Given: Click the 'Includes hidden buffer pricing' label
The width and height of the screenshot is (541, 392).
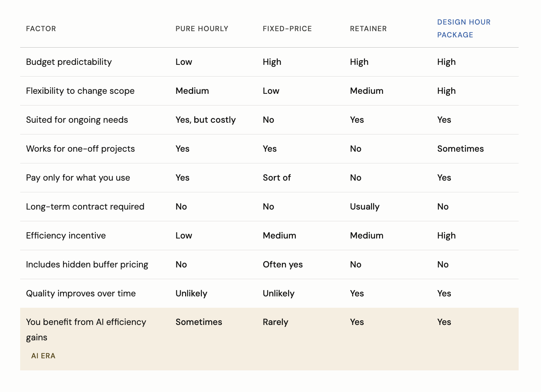Looking at the screenshot, I should pos(87,265).
